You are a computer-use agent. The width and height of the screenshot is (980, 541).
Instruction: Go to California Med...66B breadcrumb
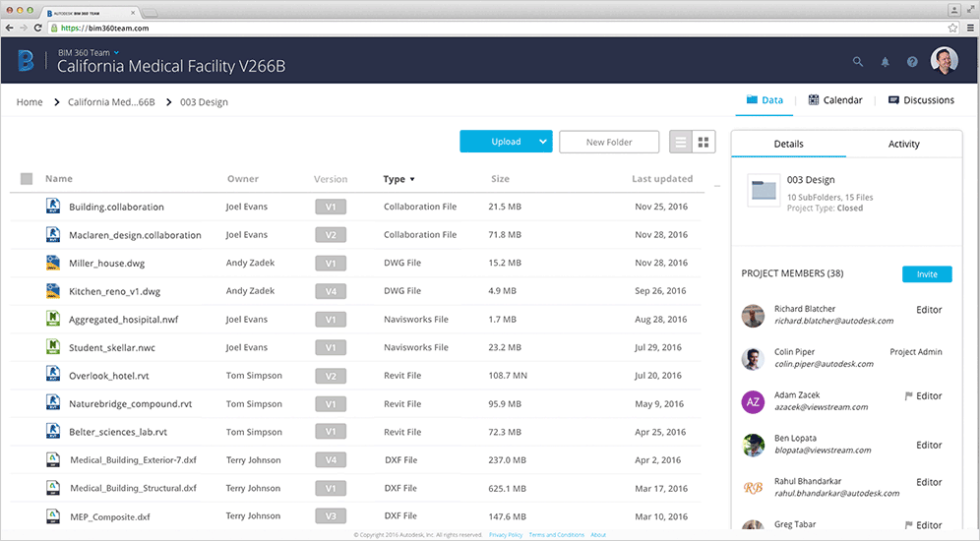[111, 102]
